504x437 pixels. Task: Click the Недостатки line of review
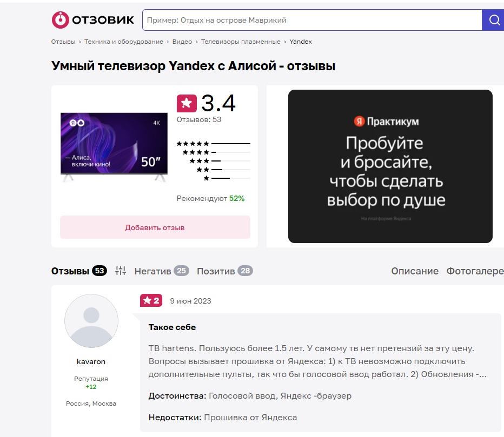223,418
